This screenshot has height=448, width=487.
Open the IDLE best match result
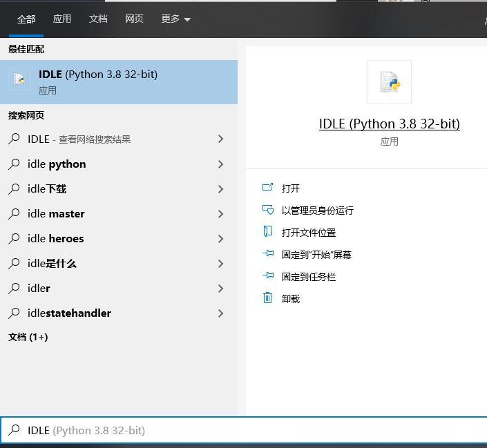click(x=119, y=82)
